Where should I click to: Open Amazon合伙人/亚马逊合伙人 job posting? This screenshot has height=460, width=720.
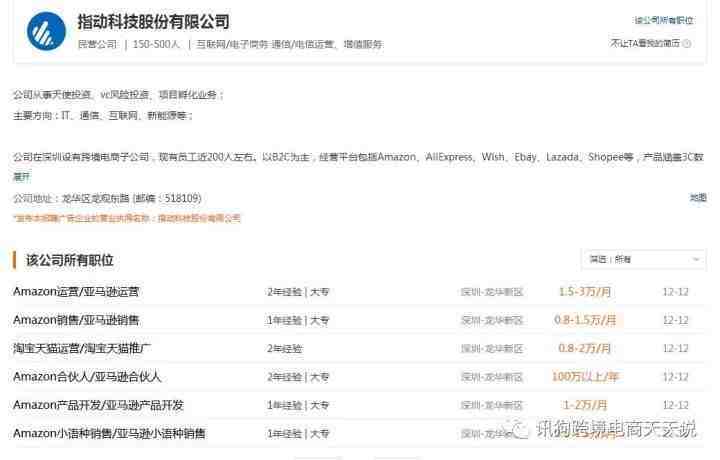pos(87,377)
